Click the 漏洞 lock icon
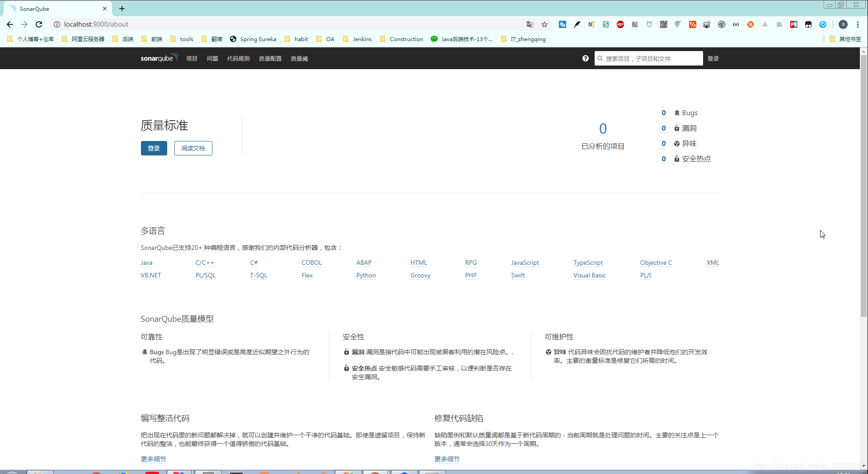The image size is (868, 474). pyautogui.click(x=676, y=128)
